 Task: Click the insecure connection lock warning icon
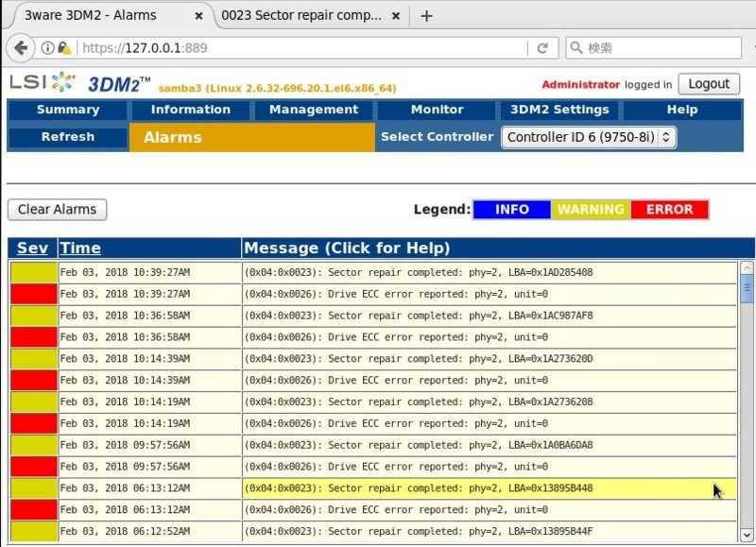click(64, 48)
